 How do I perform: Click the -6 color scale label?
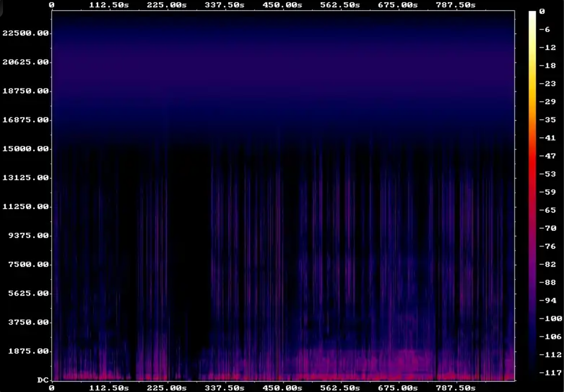[545, 30]
